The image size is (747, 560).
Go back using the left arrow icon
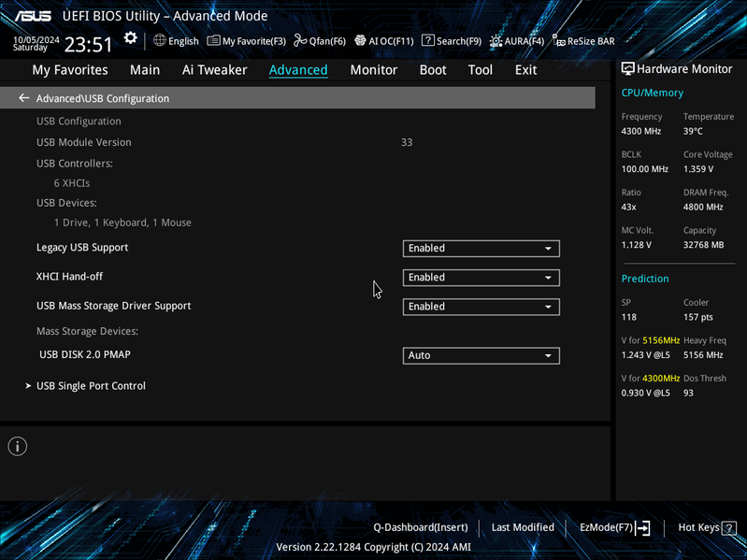[x=23, y=98]
